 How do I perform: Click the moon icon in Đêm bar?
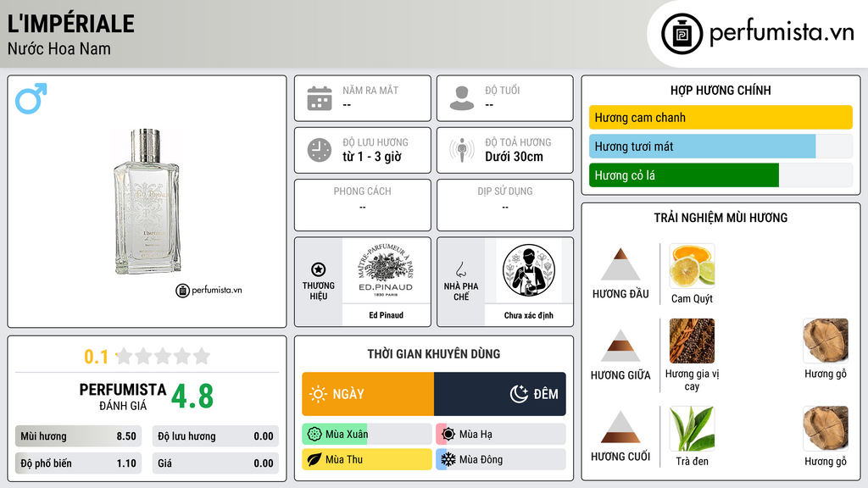(x=519, y=394)
